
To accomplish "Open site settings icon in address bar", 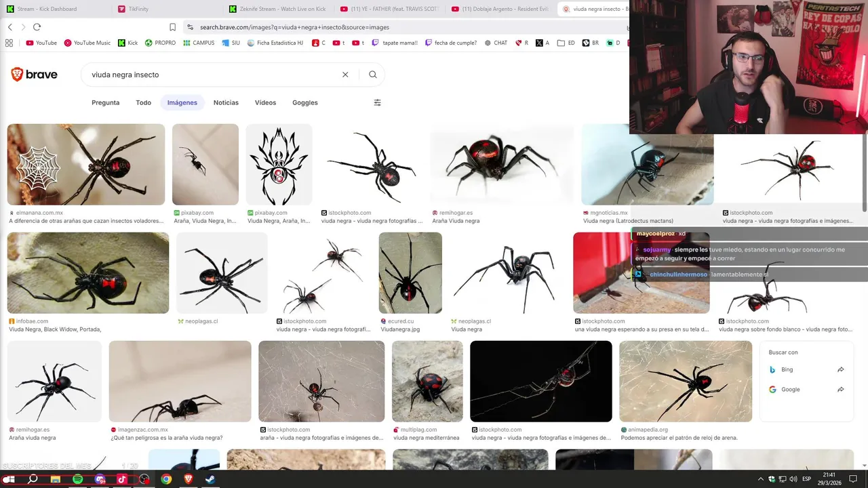I will 190,27.
